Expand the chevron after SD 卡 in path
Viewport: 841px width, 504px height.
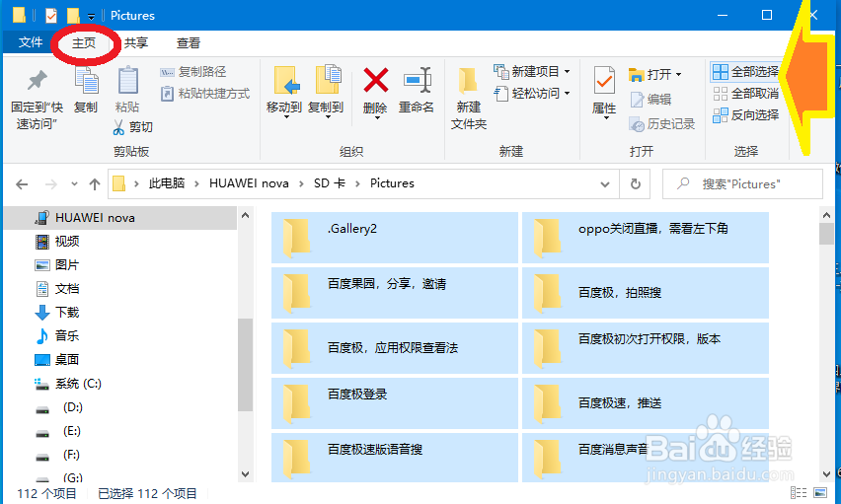(x=357, y=183)
